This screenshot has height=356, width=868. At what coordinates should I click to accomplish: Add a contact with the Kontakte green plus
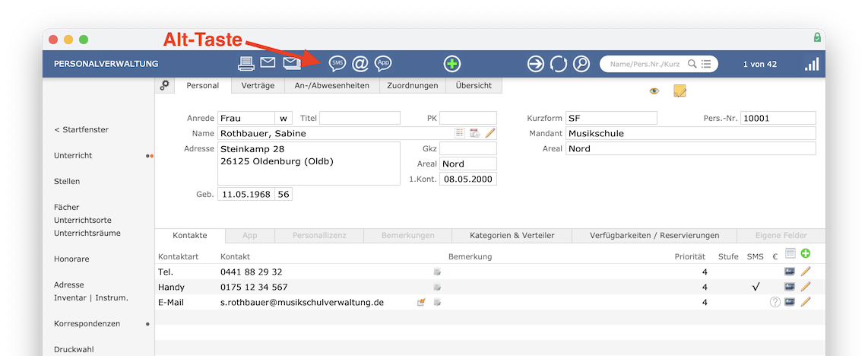(x=806, y=253)
